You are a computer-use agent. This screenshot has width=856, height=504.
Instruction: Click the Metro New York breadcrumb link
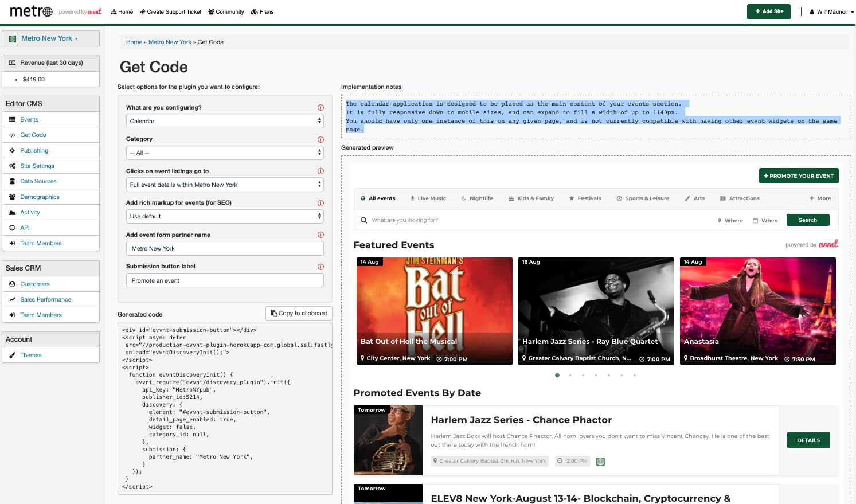pyautogui.click(x=170, y=42)
